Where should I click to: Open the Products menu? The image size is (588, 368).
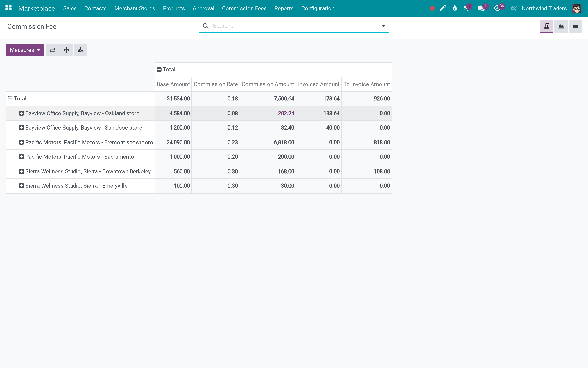point(174,8)
